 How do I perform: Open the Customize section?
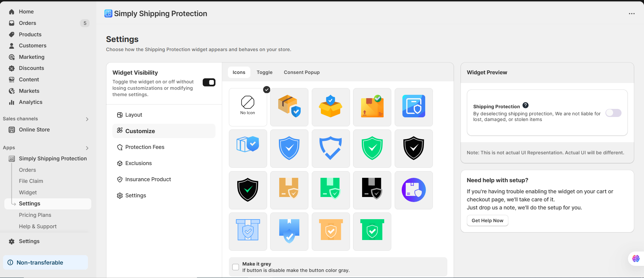164,131
